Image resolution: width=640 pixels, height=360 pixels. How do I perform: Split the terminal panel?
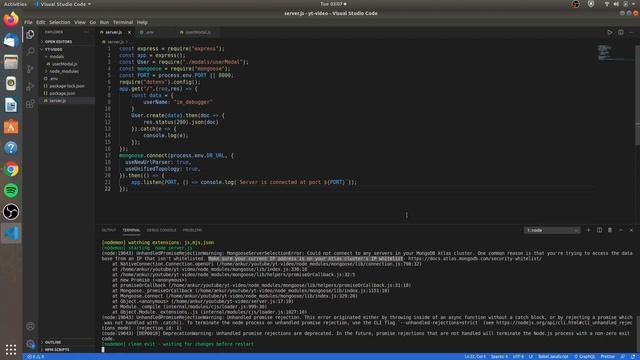[599, 230]
